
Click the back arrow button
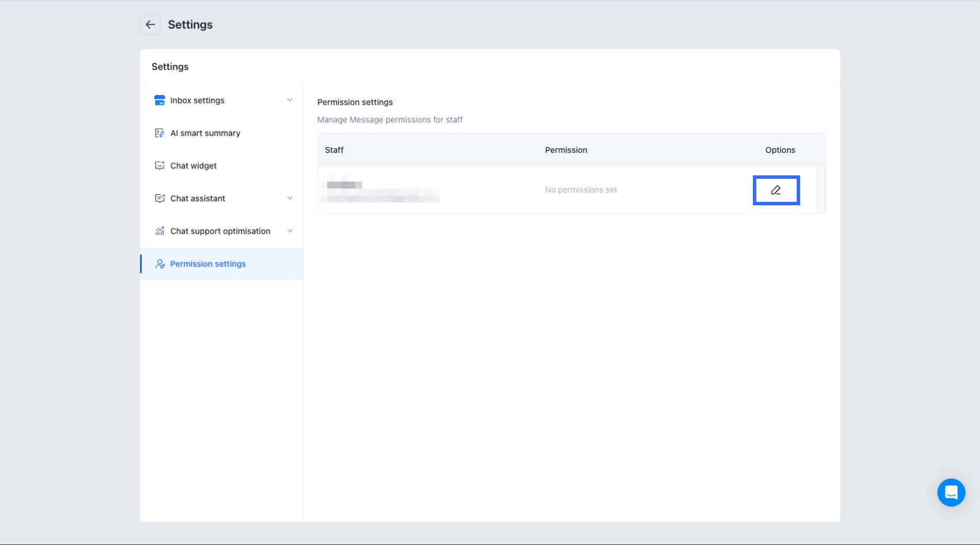[150, 25]
